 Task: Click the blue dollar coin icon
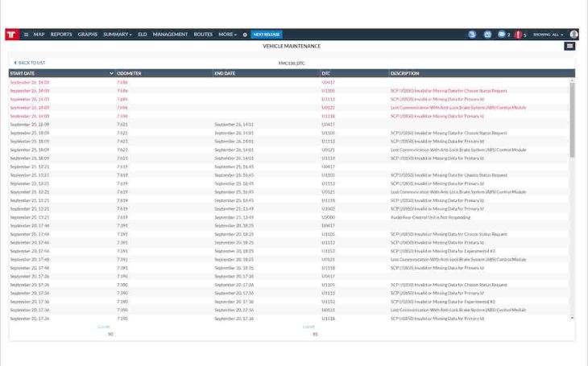click(x=472, y=35)
